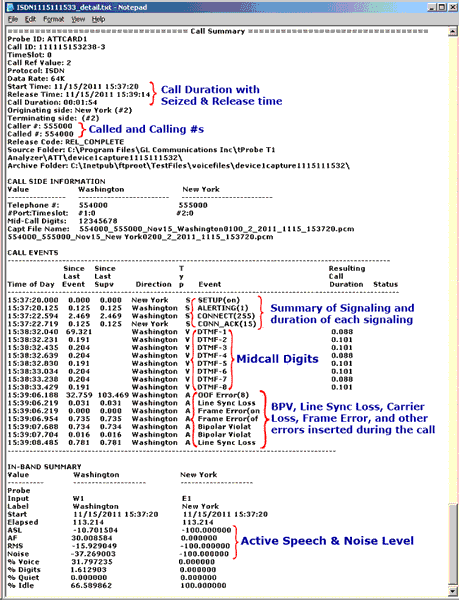
Task: Click the 'ALERTING(1)' event entry
Action: click(223, 308)
